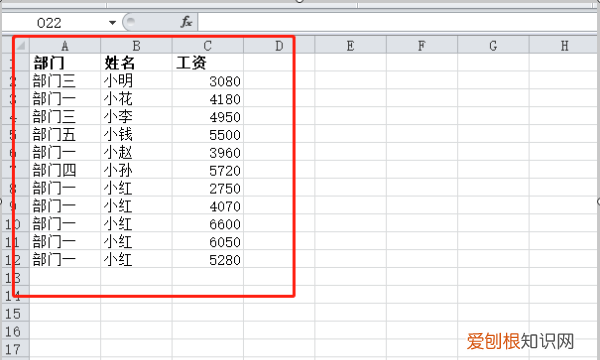Viewport: 600px width, 360px height.
Task: Select 部门一 in the 小赵 row
Action: tap(65, 152)
